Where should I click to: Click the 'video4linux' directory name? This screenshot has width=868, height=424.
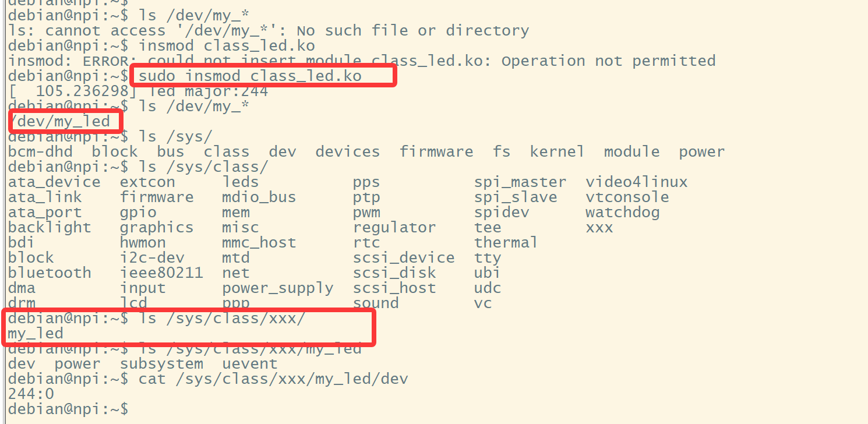pyautogui.click(x=637, y=182)
